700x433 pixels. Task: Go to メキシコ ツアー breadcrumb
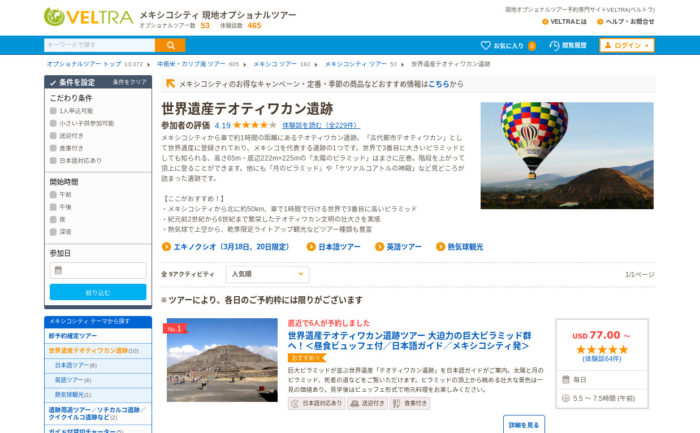click(275, 64)
